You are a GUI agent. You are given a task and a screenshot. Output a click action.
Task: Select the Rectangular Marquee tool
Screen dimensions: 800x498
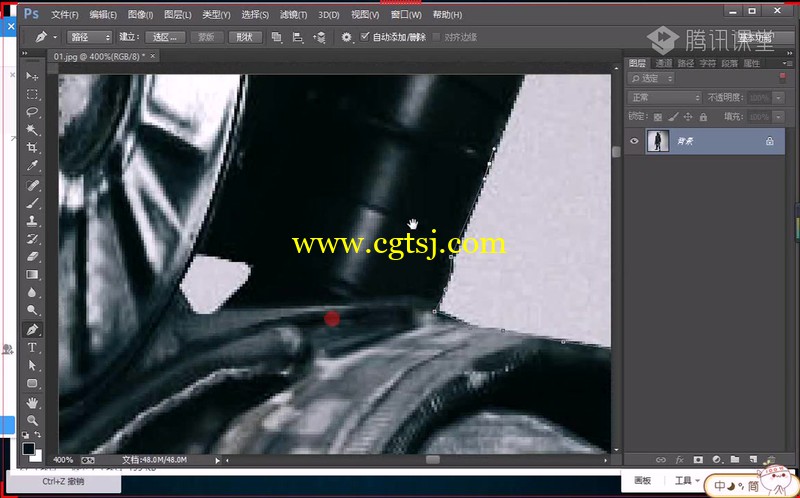(32, 94)
